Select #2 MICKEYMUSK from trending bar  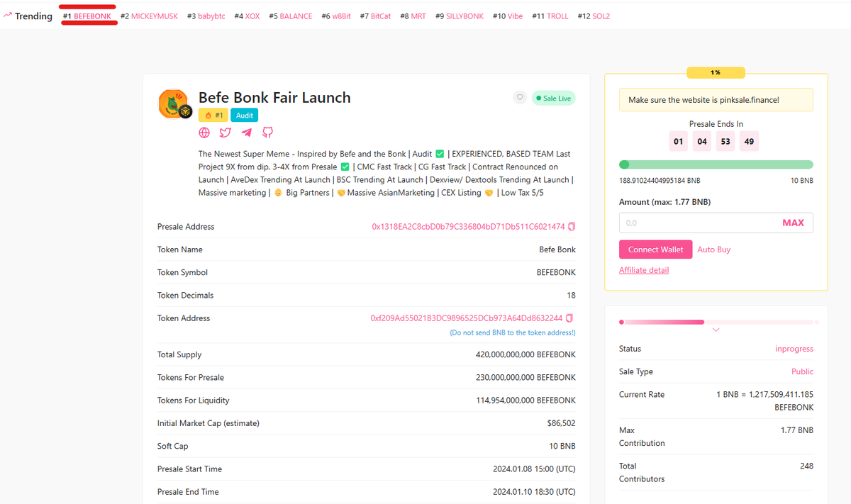tap(149, 15)
